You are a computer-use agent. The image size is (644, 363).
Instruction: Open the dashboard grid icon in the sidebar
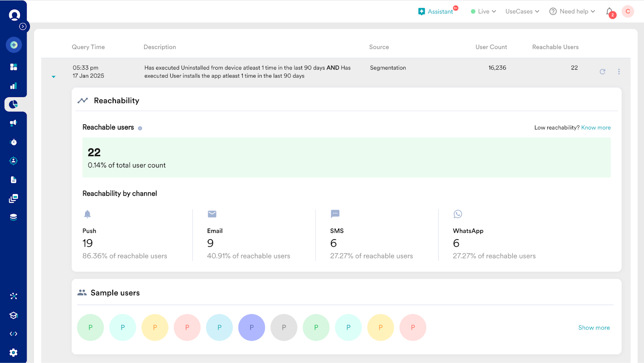click(x=14, y=67)
